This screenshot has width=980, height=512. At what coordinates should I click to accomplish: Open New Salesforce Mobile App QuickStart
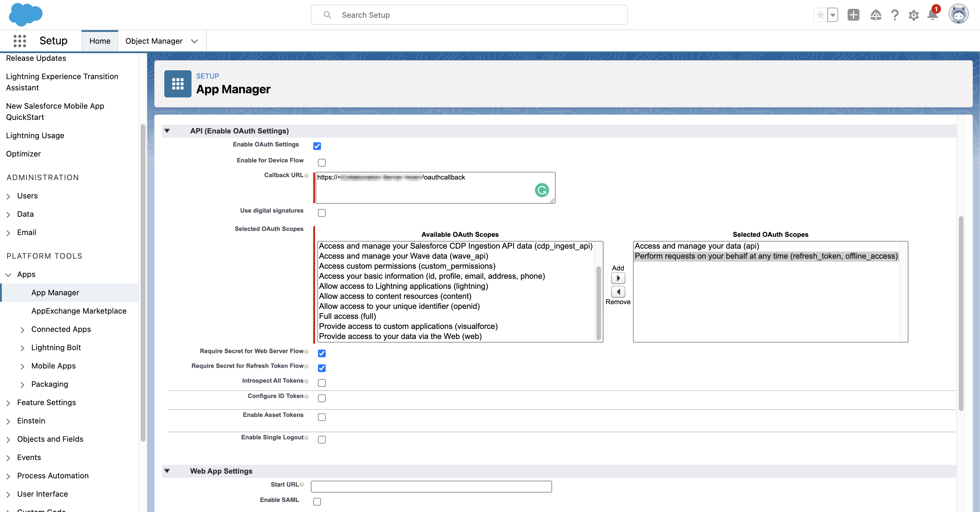pyautogui.click(x=55, y=111)
